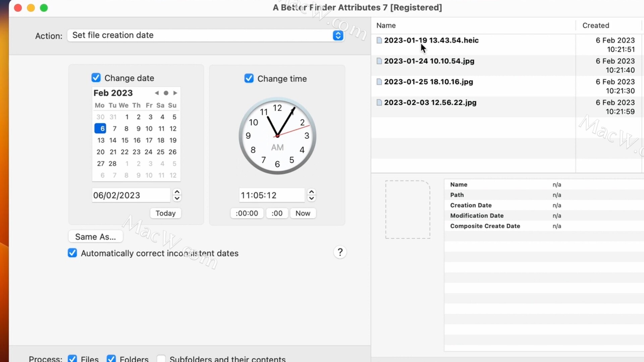Click the Composite Create Date info row

click(544, 226)
